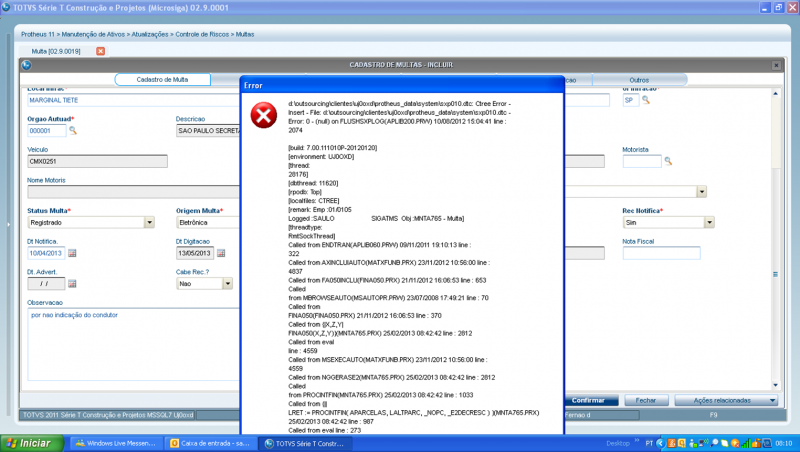
Task: Open the Motorista lookup magnifier
Action: (668, 161)
